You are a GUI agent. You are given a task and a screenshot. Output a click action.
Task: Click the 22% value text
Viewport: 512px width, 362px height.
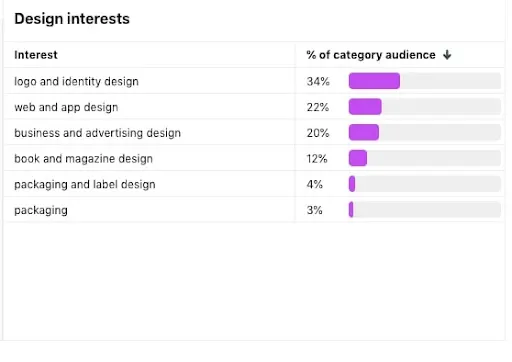pyautogui.click(x=318, y=107)
